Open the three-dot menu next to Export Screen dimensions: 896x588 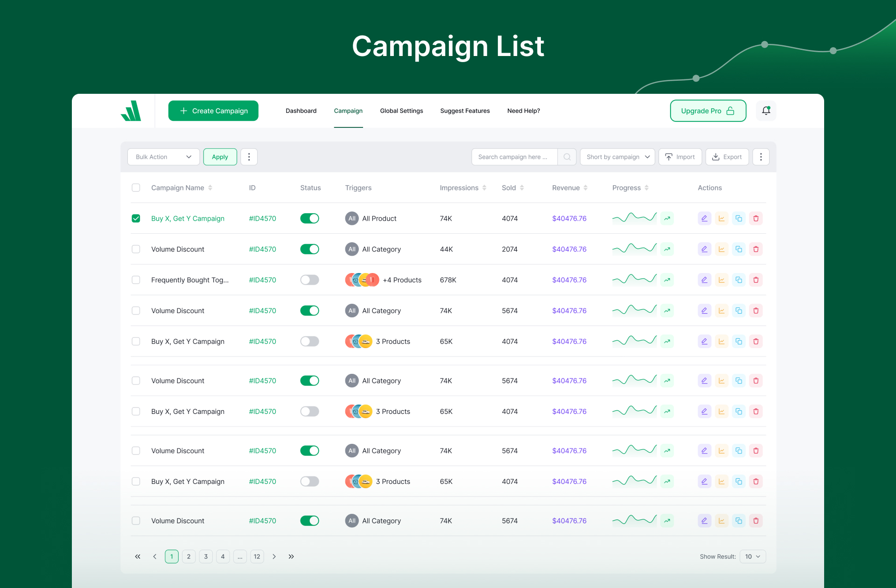tap(761, 157)
